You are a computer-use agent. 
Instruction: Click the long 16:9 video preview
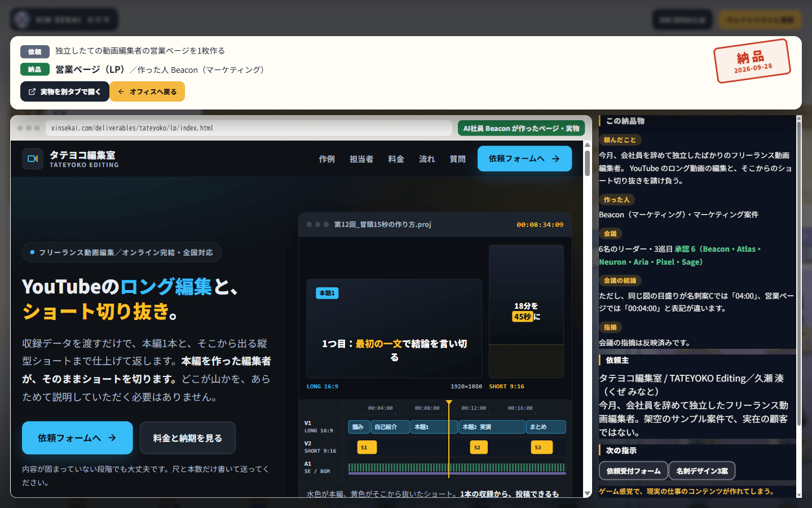click(x=394, y=329)
